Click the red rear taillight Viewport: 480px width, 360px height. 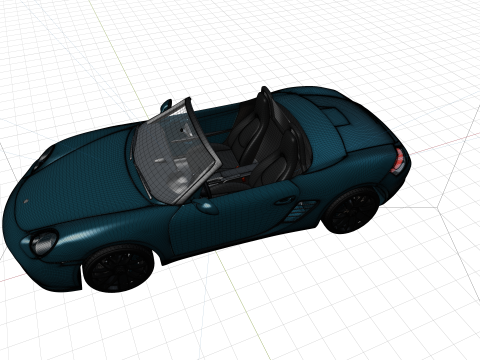[x=399, y=161]
